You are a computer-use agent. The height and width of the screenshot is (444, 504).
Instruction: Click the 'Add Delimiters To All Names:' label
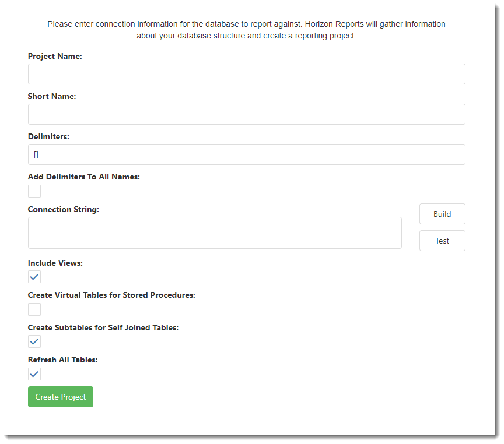tap(84, 177)
